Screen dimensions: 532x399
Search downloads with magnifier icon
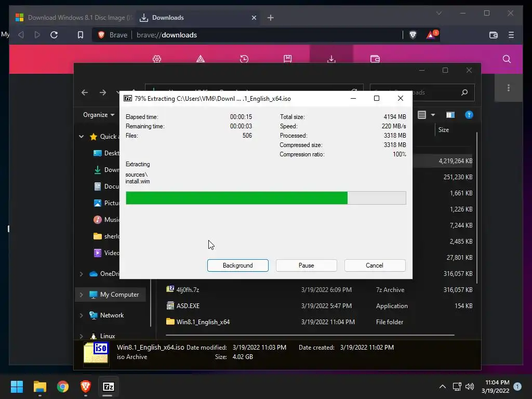click(x=507, y=59)
